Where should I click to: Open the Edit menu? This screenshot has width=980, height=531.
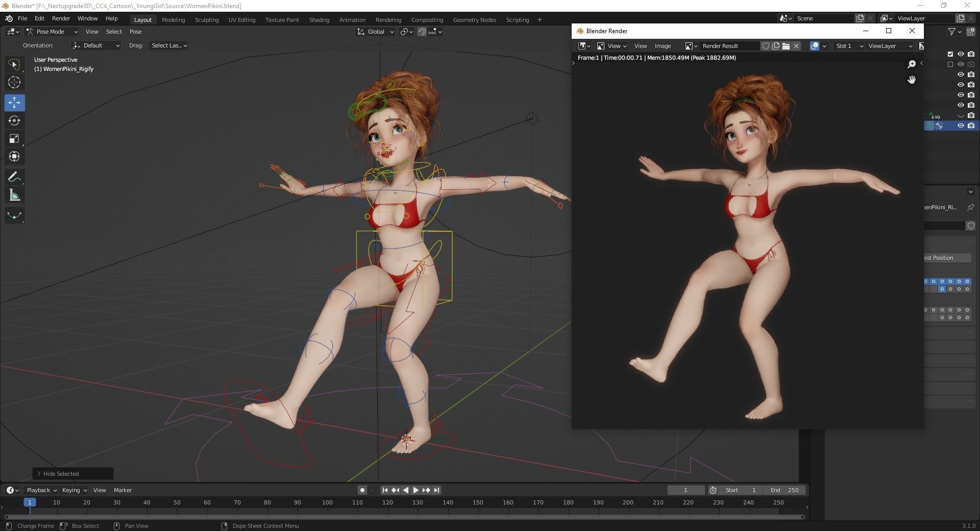(x=39, y=18)
